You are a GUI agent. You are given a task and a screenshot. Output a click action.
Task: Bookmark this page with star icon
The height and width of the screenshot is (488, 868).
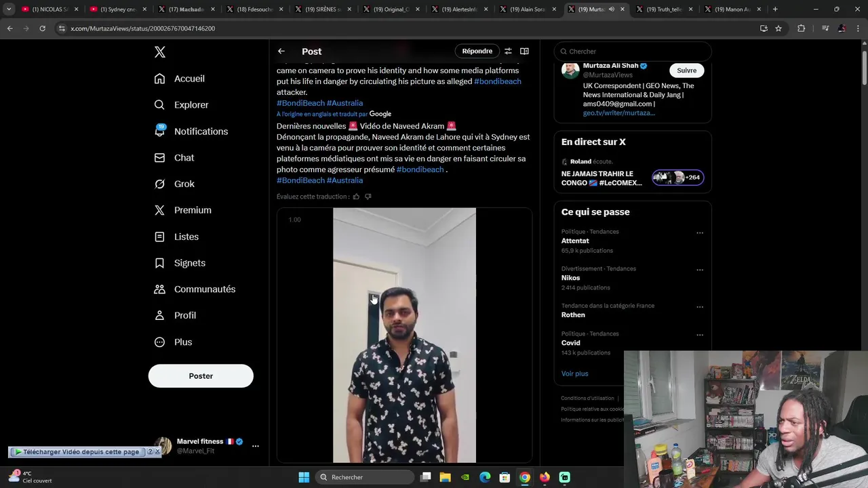(778, 28)
